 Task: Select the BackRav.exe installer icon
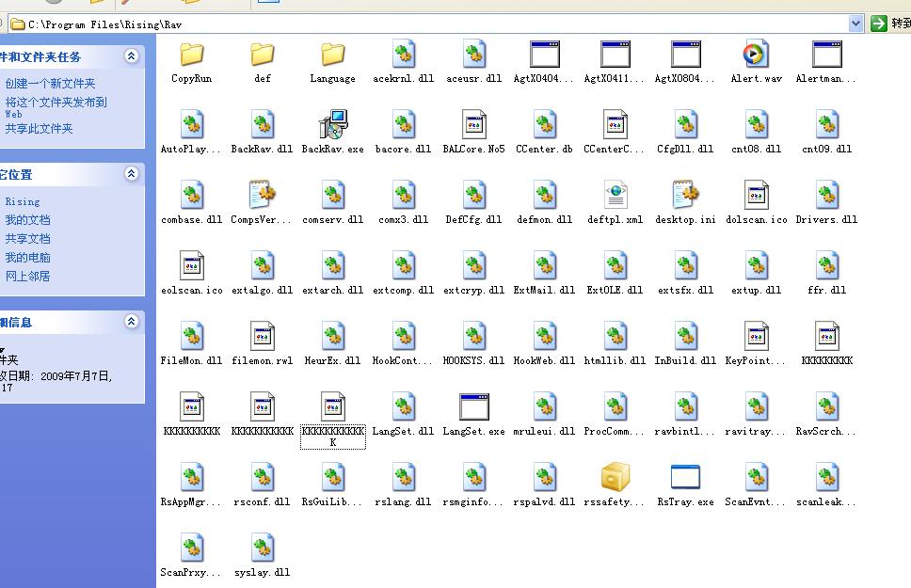(x=333, y=124)
